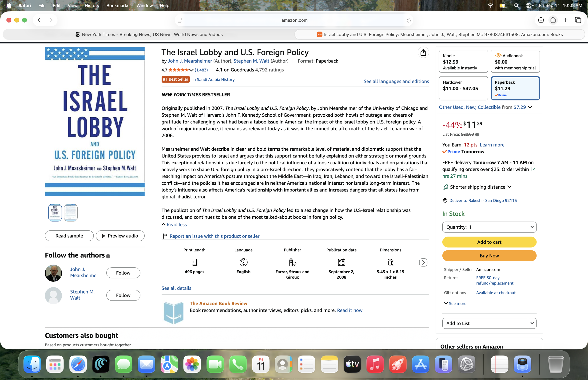This screenshot has height=380, width=588.
Task: Expand Shorter shipping distance details
Action: click(477, 187)
